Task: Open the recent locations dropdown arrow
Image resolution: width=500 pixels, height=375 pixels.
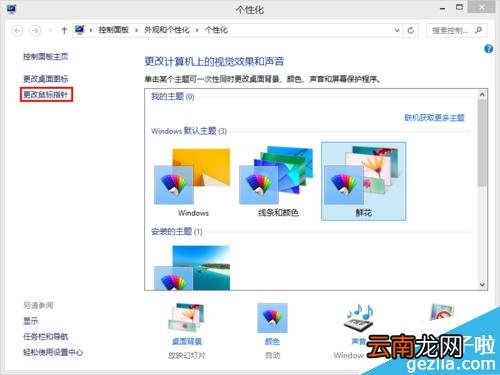Action: 50,31
